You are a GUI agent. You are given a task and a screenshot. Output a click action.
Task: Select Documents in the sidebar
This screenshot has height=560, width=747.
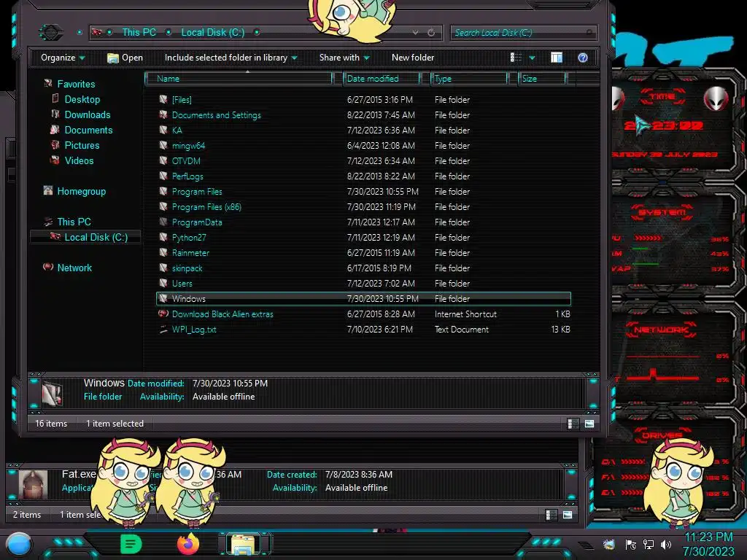pos(88,130)
